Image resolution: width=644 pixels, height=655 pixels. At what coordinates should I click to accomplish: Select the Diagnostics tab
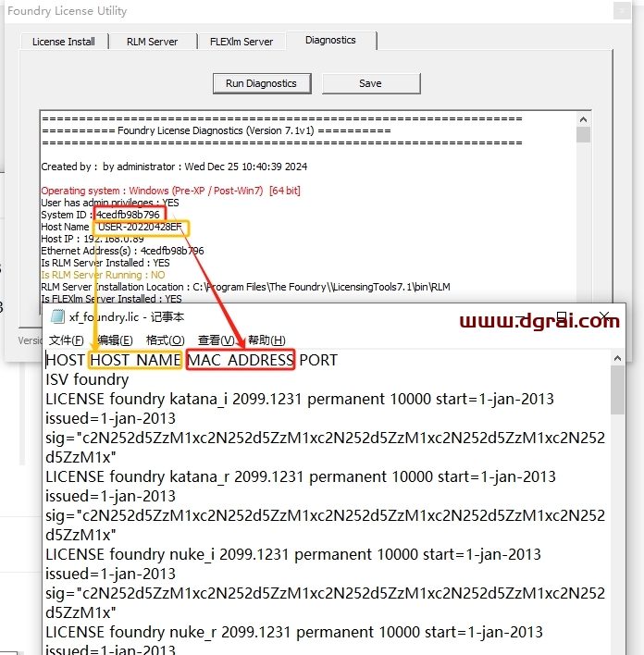point(330,40)
